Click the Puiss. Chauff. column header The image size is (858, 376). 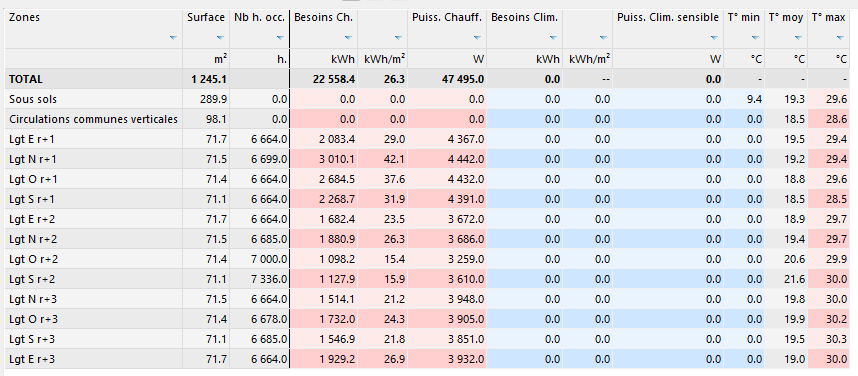447,18
